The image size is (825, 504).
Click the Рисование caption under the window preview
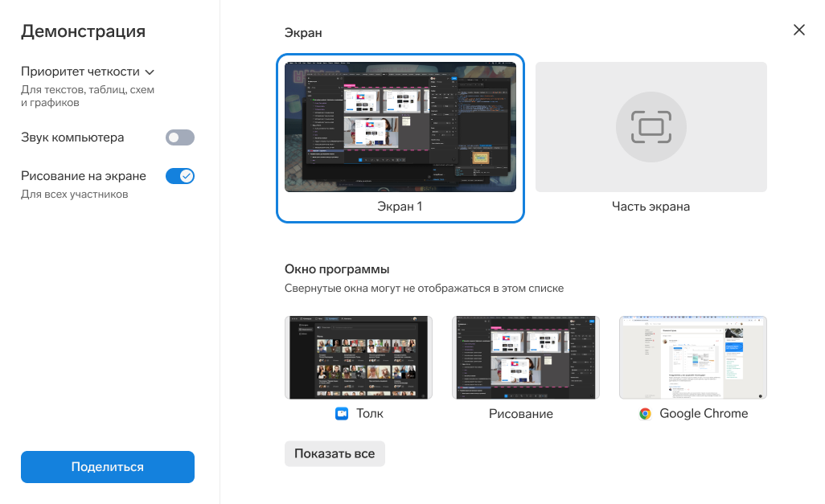point(520,414)
